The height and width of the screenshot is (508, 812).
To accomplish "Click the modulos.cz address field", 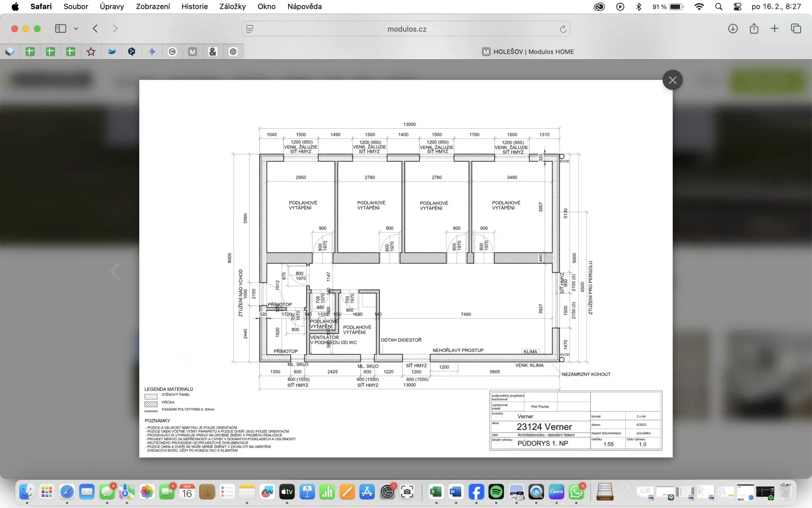I will click(x=406, y=29).
